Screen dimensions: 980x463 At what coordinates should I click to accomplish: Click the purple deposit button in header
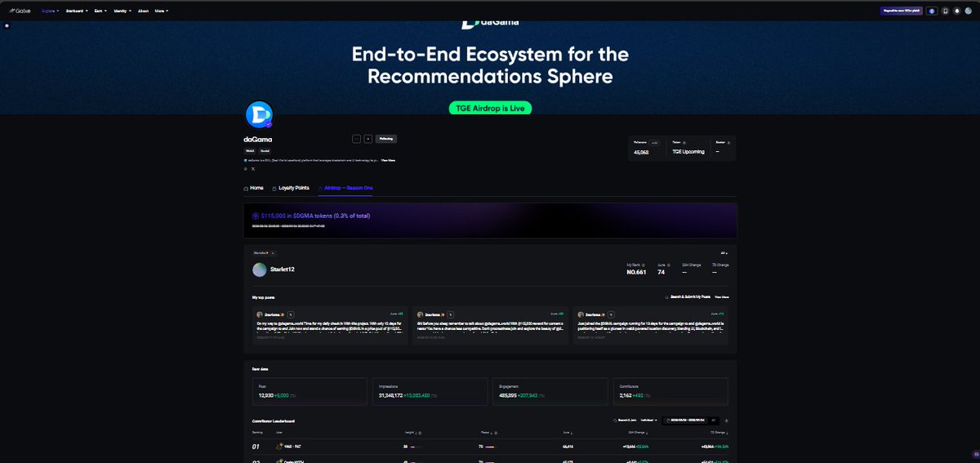click(x=902, y=11)
